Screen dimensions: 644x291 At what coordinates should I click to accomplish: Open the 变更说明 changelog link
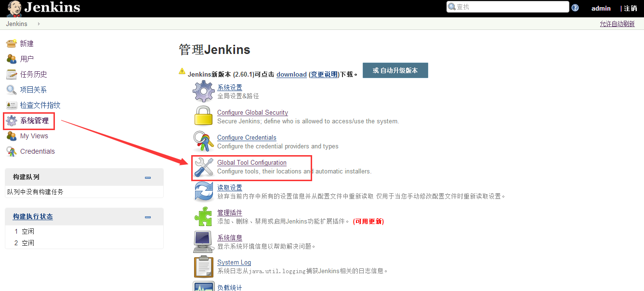(324, 74)
